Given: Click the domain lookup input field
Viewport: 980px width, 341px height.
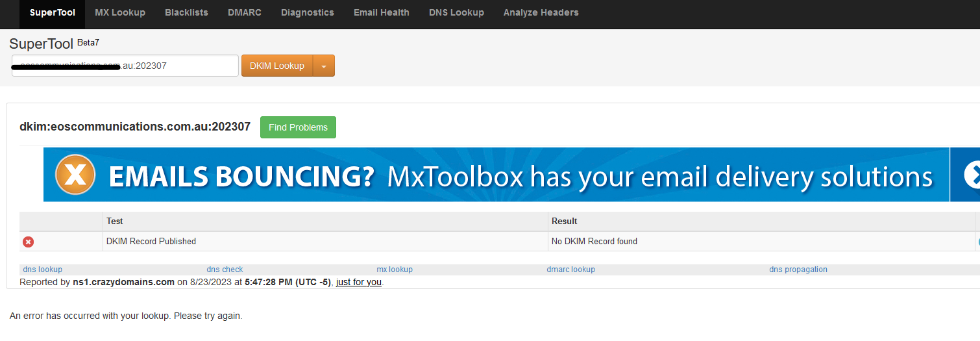Looking at the screenshot, I should (x=125, y=66).
